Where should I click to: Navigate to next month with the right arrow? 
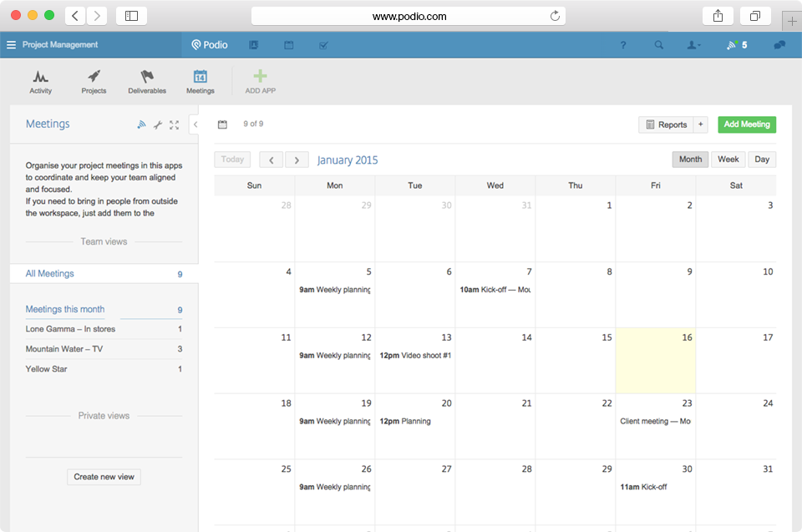pyautogui.click(x=297, y=159)
